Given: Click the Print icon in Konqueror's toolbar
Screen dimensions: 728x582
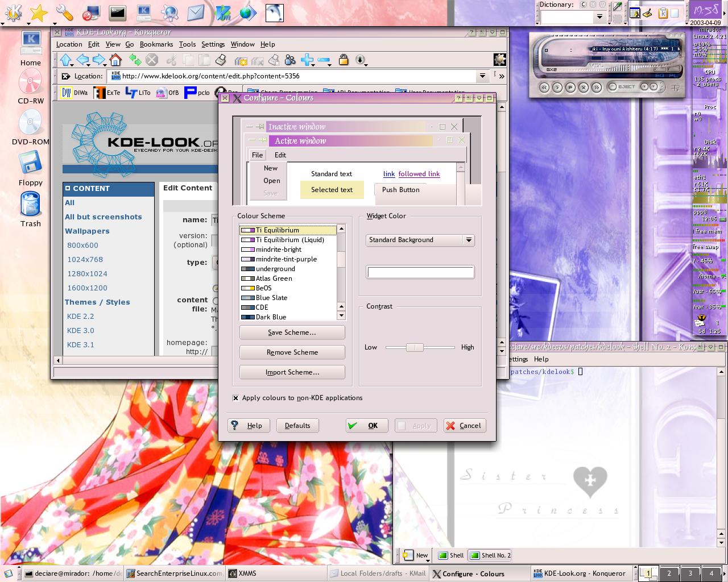Looking at the screenshot, I should [221, 60].
